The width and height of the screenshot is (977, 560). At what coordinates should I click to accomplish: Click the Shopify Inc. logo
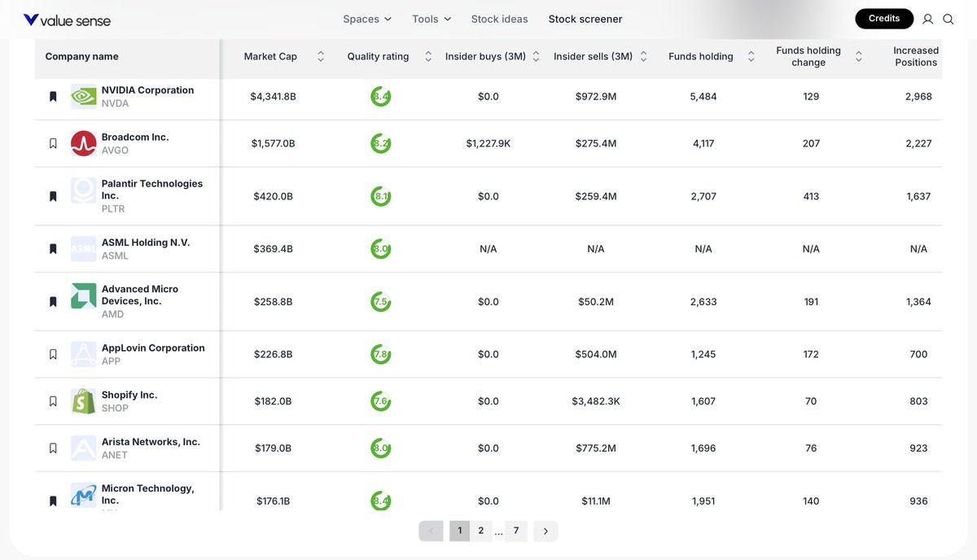[x=83, y=401]
